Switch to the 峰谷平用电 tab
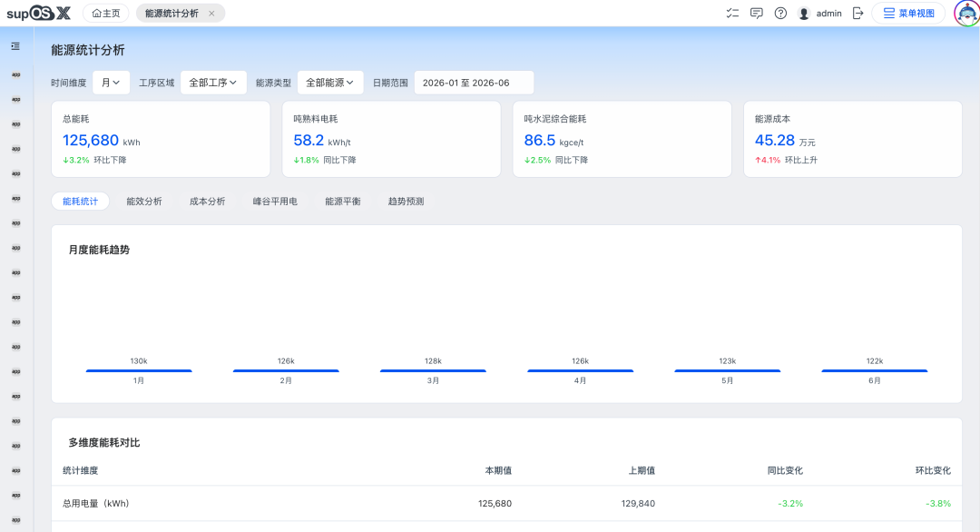Screen dimensions: 980x532 tap(275, 202)
